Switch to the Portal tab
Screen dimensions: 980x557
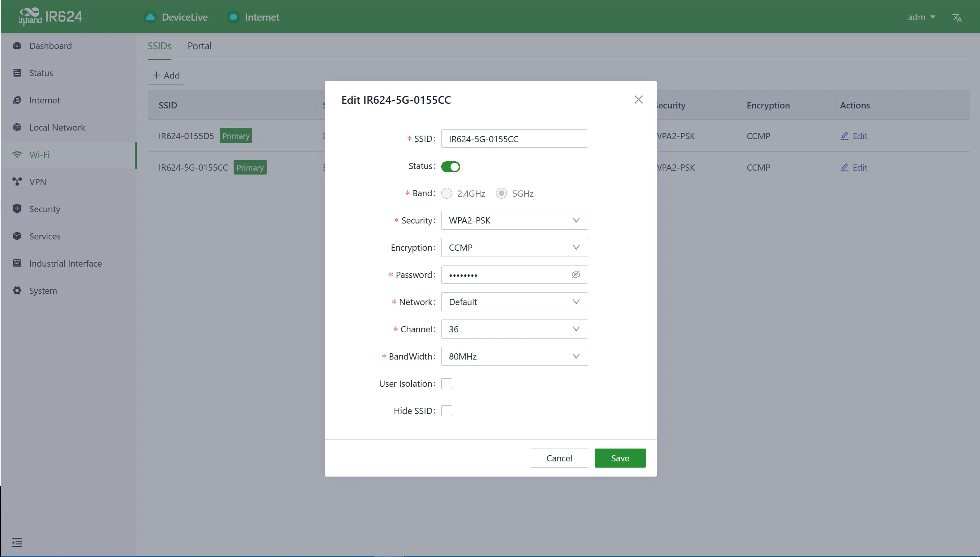click(199, 46)
